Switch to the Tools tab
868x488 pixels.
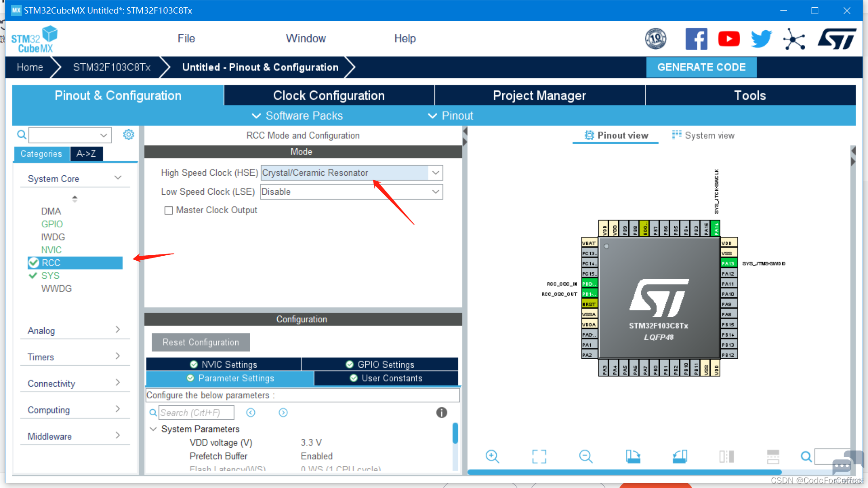(750, 95)
